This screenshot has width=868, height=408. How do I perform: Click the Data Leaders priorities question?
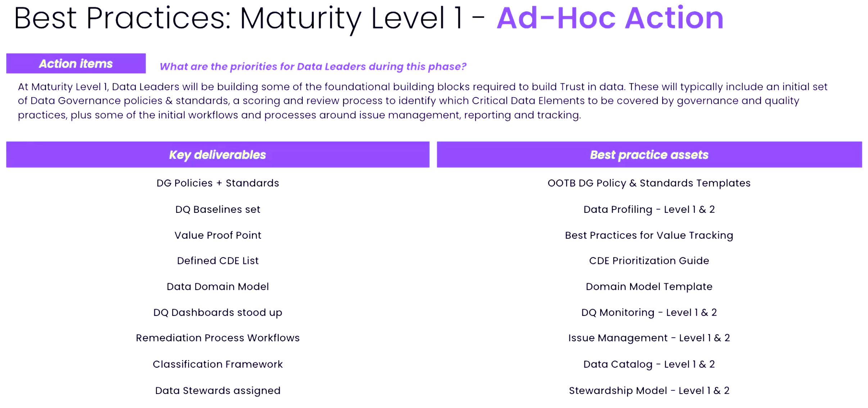(313, 67)
